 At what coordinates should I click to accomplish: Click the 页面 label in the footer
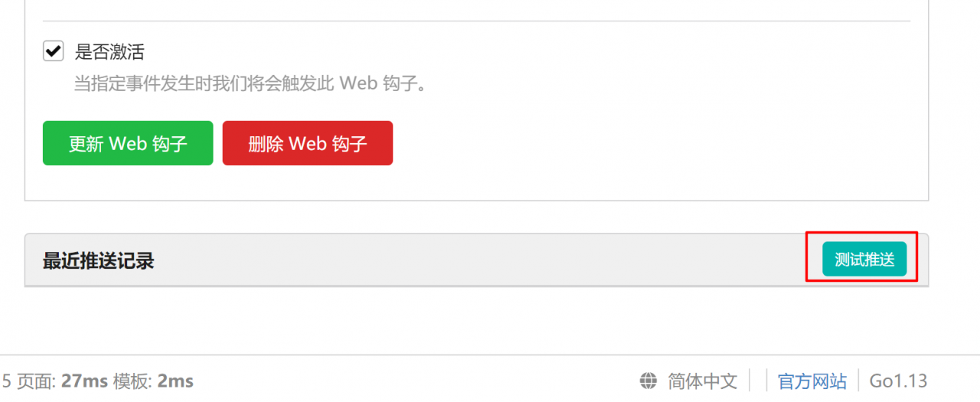click(x=35, y=381)
